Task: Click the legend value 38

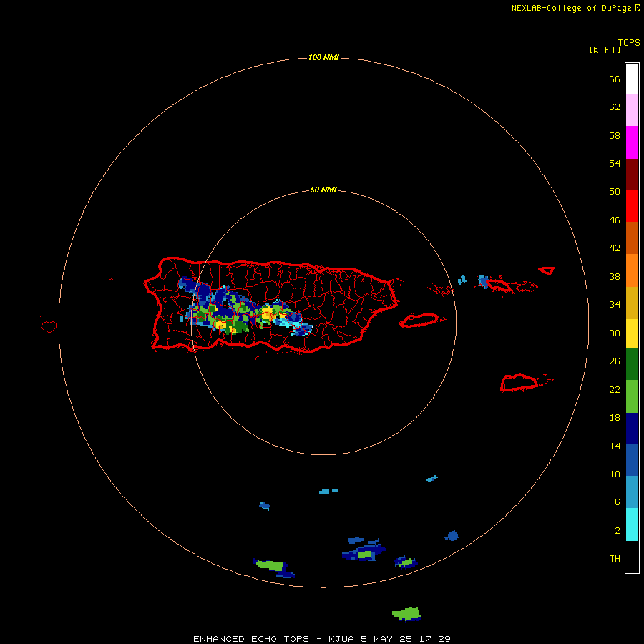Action: click(615, 276)
